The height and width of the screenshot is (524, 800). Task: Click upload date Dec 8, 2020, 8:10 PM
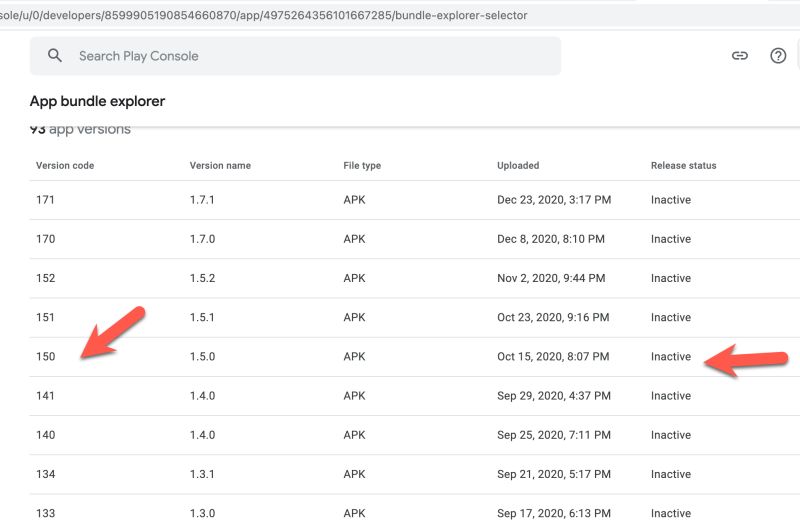tap(551, 239)
